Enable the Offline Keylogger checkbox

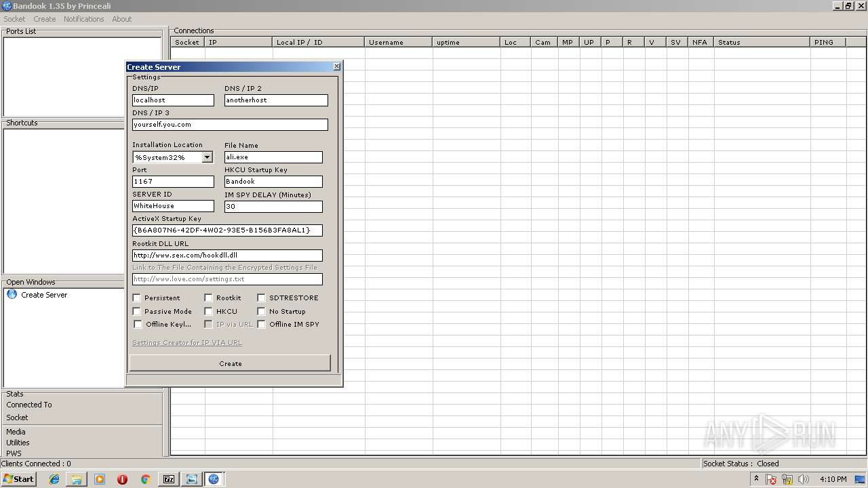138,324
